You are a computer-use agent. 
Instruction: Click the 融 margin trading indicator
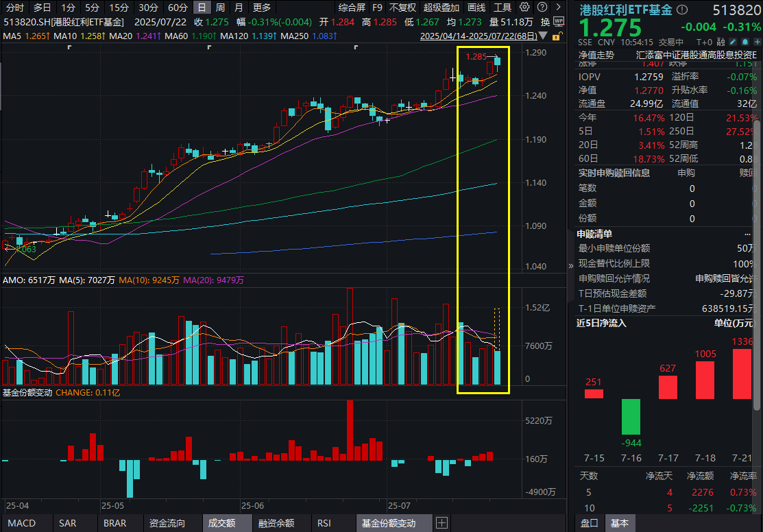point(720,42)
